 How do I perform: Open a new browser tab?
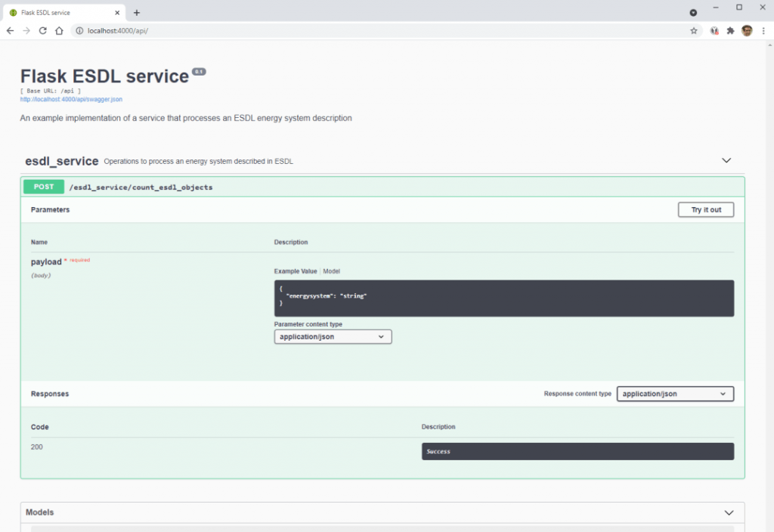137,13
